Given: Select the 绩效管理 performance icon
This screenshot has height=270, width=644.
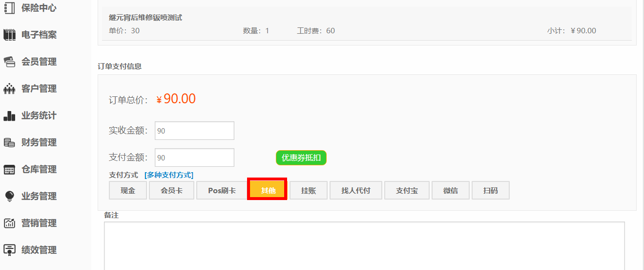Looking at the screenshot, I should tap(9, 250).
